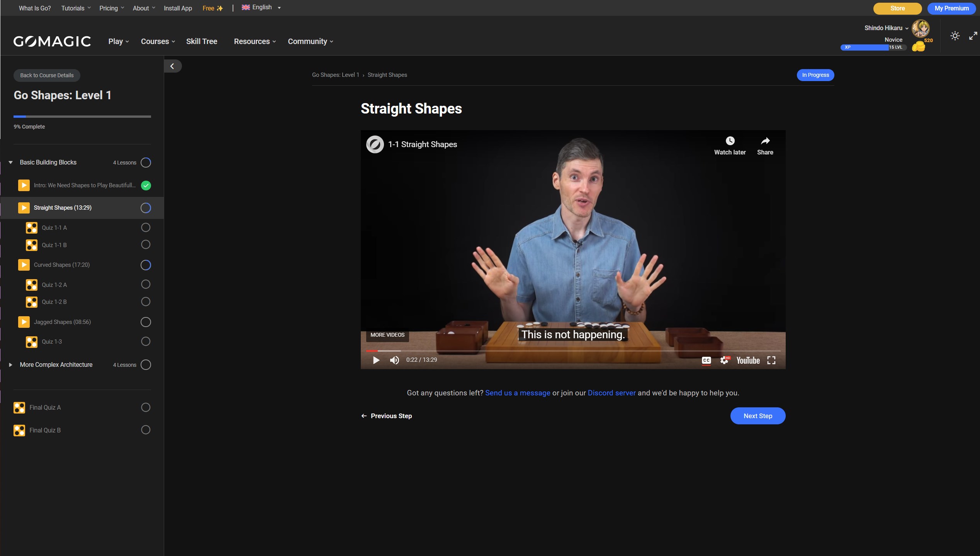The height and width of the screenshot is (556, 980).
Task: Collapse the course sidebar with chevron
Action: point(172,66)
